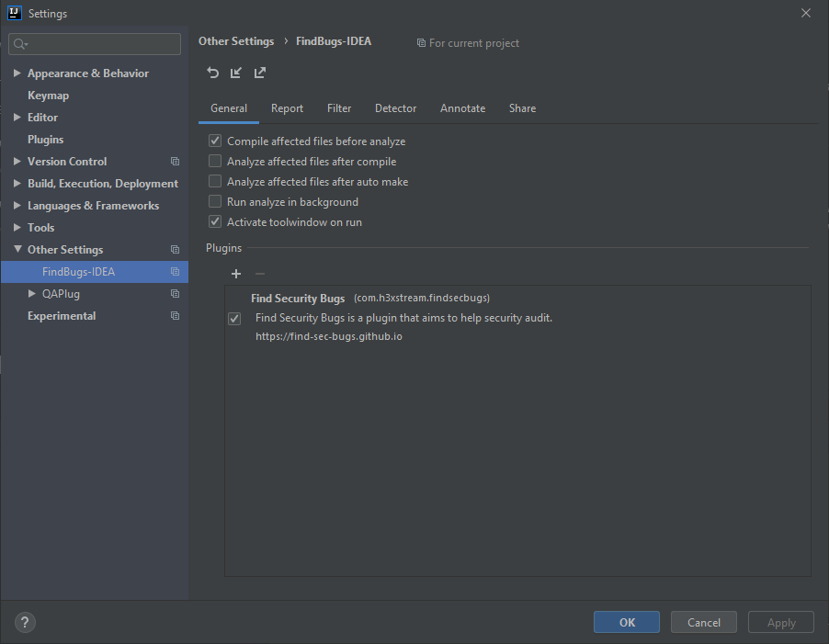
Task: Uncheck Compile affected files before analyze
Action: coord(214,141)
